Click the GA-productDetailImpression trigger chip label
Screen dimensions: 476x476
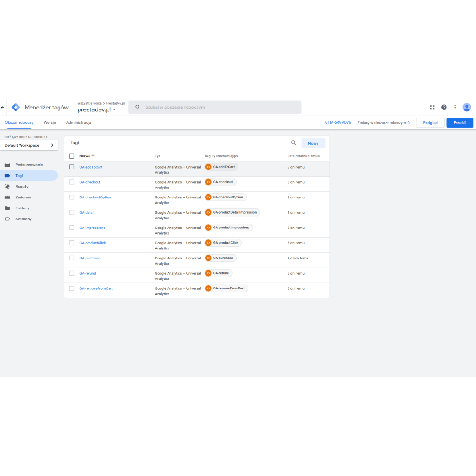pyautogui.click(x=235, y=212)
